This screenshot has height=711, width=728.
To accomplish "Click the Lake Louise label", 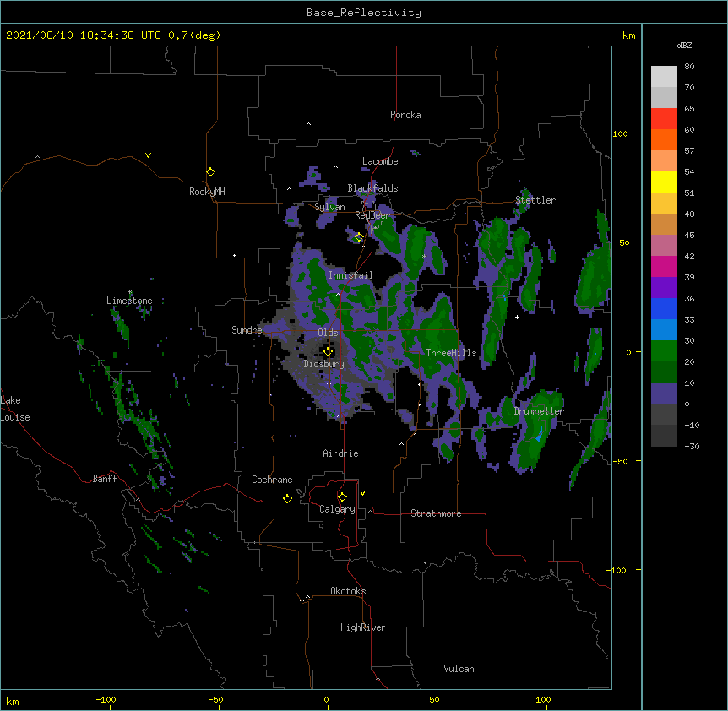I will (15, 409).
